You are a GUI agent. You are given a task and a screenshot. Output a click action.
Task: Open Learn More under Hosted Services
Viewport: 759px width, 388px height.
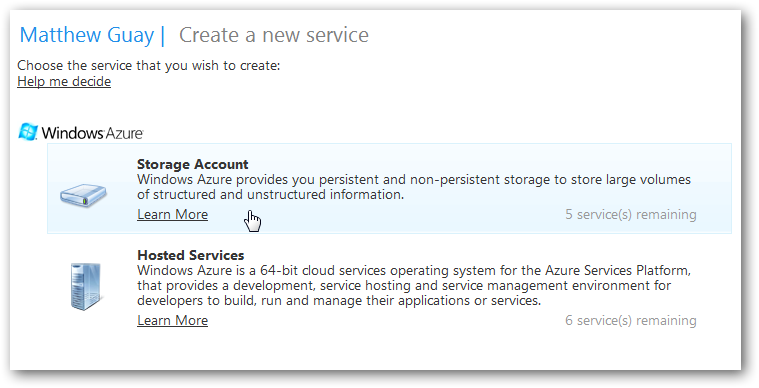(x=172, y=320)
